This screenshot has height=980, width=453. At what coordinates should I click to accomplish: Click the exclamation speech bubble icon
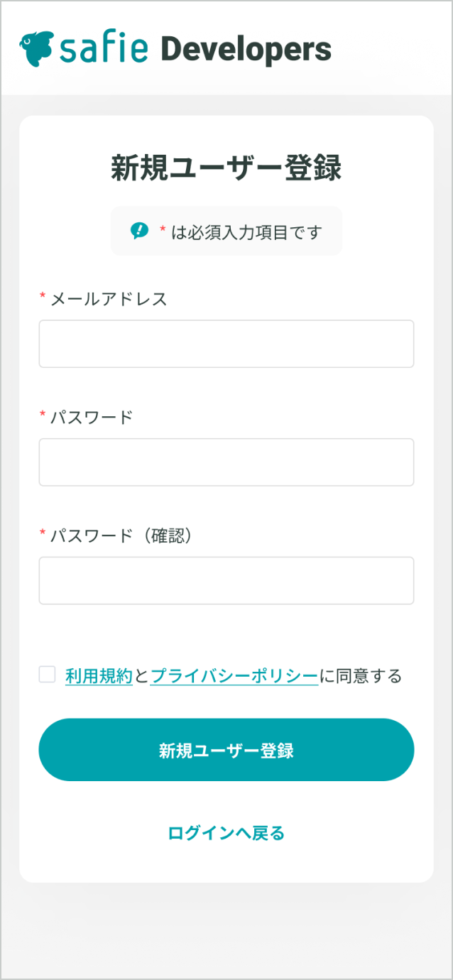(139, 231)
